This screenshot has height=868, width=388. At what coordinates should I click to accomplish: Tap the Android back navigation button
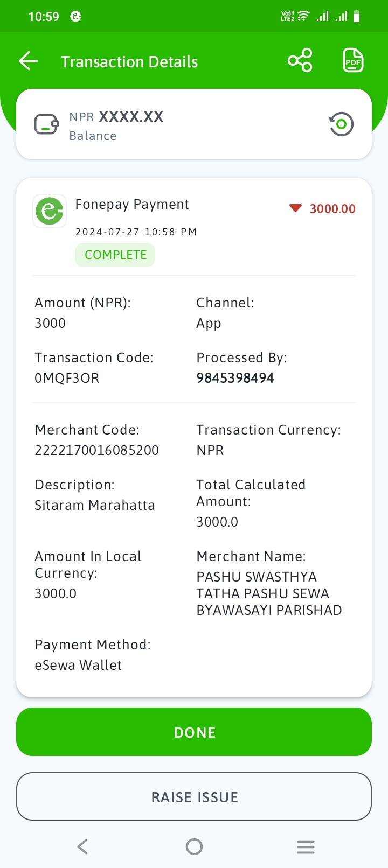(x=82, y=846)
